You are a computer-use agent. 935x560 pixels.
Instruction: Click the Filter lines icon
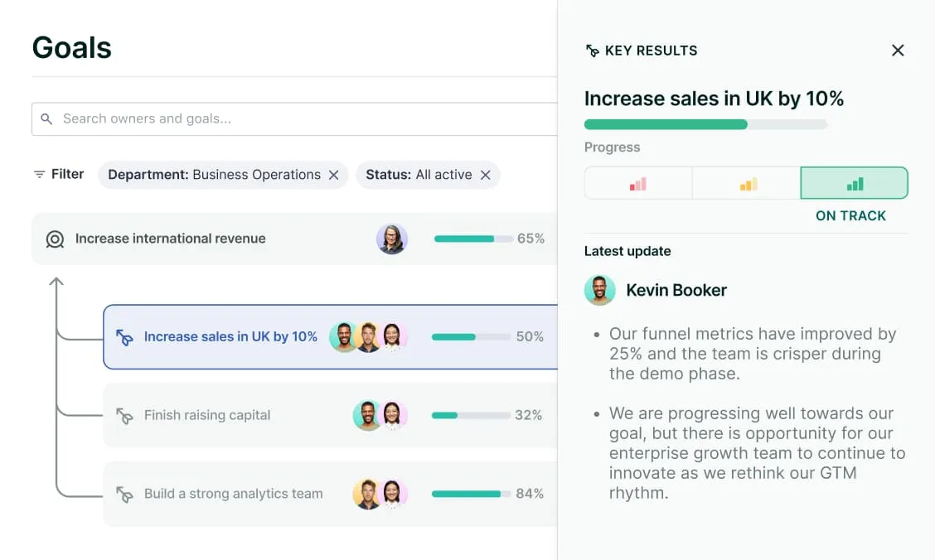click(39, 175)
